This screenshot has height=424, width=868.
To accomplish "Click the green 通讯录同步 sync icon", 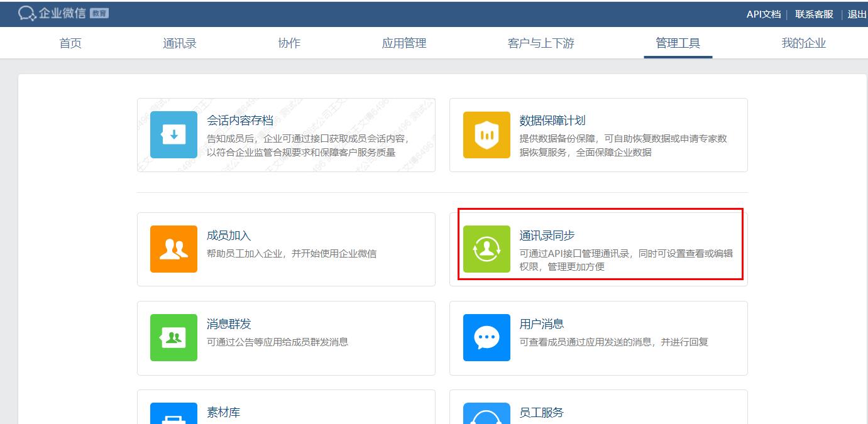I will point(486,249).
